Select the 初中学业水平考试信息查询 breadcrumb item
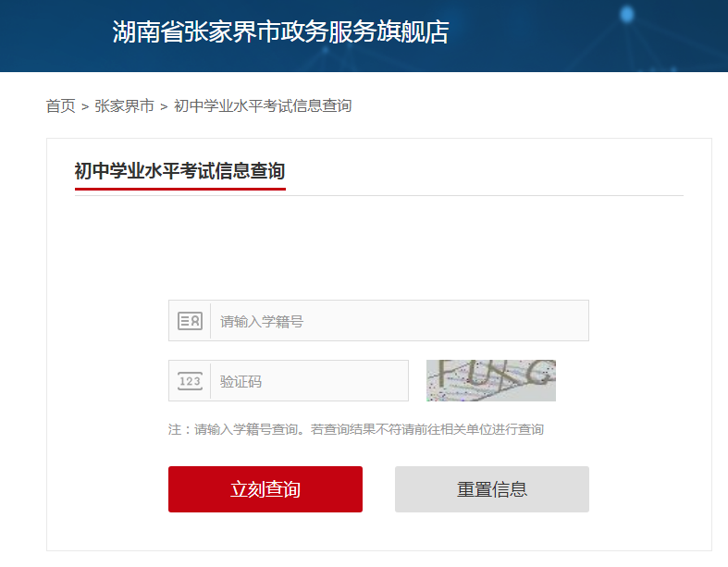This screenshot has height=567, width=728. 263,106
